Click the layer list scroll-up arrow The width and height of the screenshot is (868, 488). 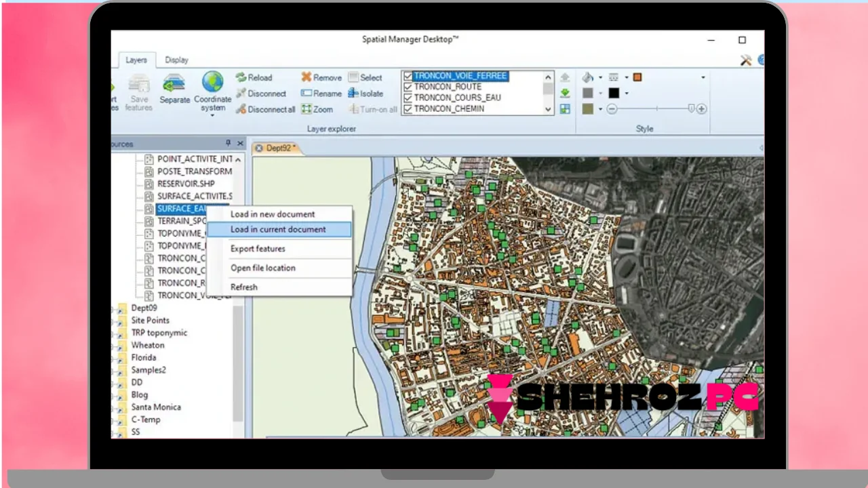click(x=548, y=77)
